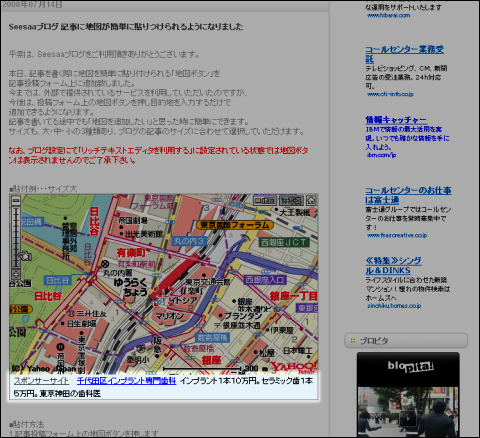
Task: Click the post date 2008年07月14日
Action: (32, 5)
